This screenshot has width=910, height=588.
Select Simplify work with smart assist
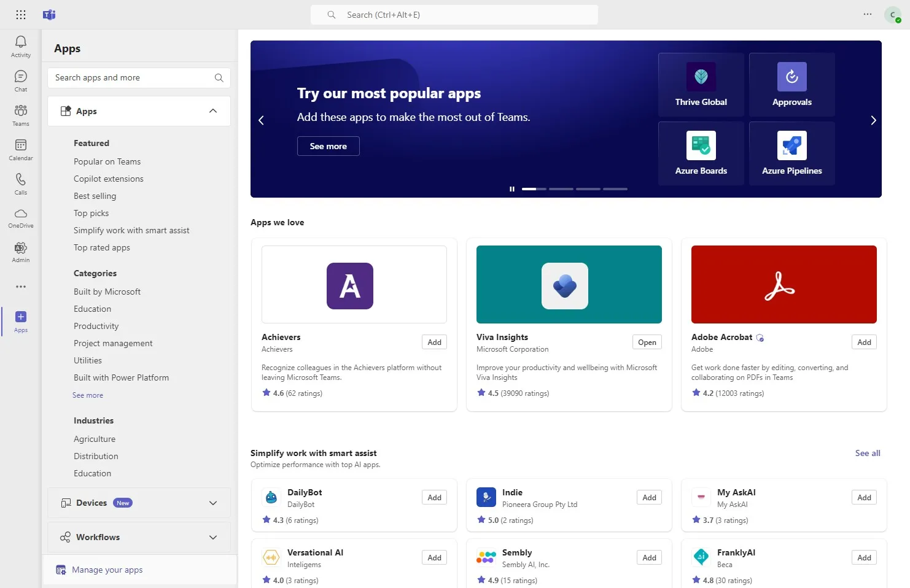(131, 230)
